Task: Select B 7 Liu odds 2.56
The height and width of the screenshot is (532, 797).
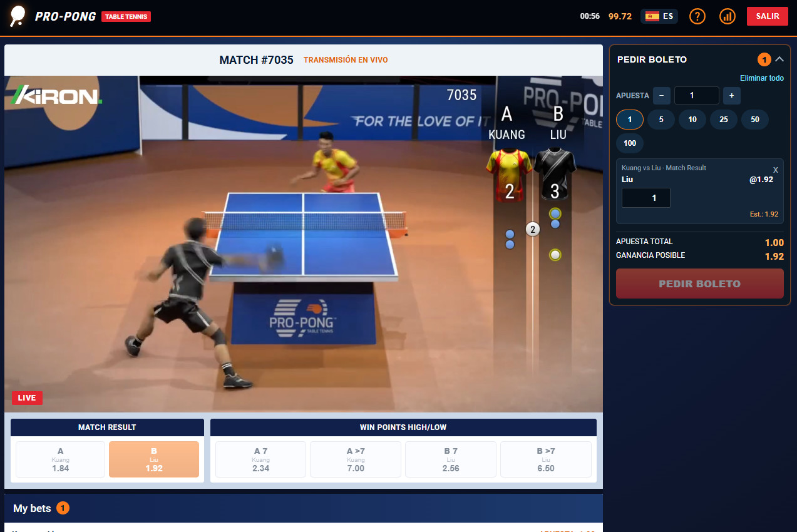Action: [451, 459]
